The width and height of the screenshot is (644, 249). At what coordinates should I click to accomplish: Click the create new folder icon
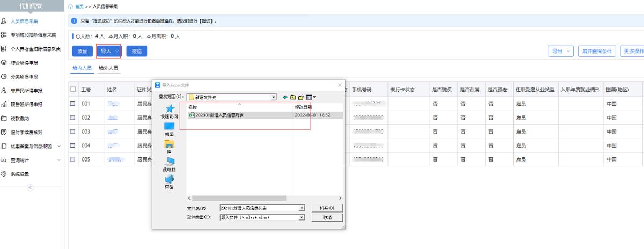point(301,97)
